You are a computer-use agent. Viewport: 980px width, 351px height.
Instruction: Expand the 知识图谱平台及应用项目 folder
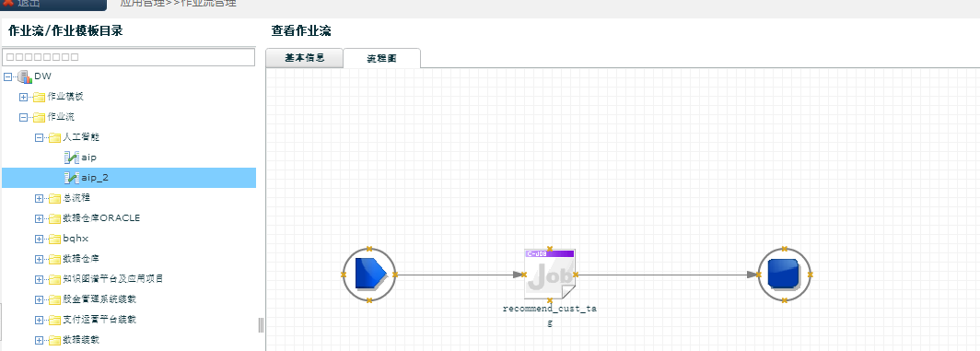tap(39, 279)
